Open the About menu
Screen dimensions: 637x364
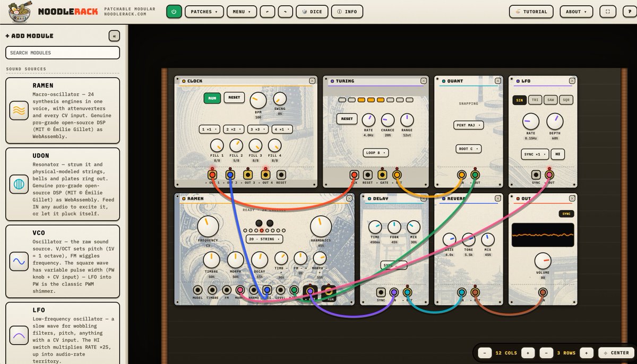(x=576, y=12)
